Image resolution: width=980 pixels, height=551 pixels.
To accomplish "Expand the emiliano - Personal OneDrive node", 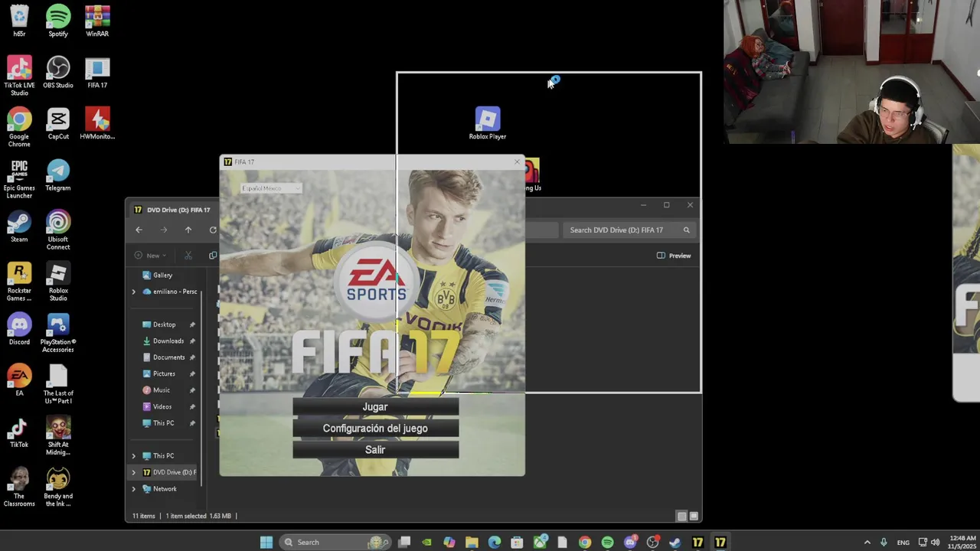I will point(133,292).
